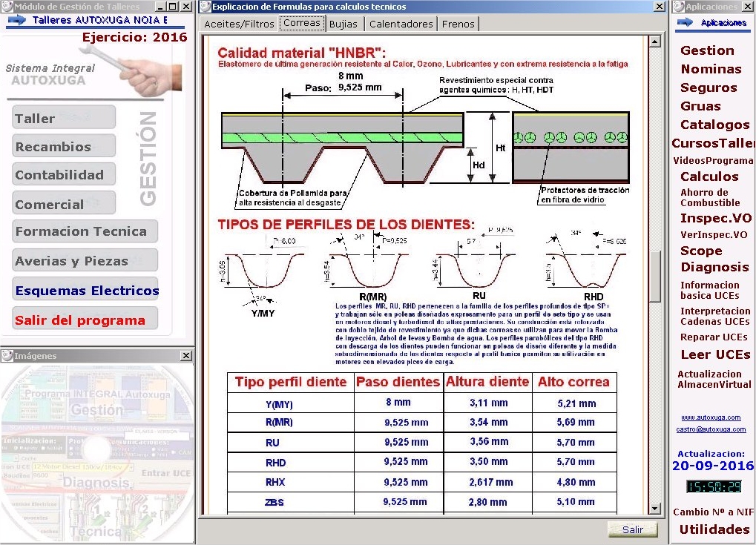Click Cambio Nº a NIF link
This screenshot has width=756, height=545.
[x=713, y=512]
